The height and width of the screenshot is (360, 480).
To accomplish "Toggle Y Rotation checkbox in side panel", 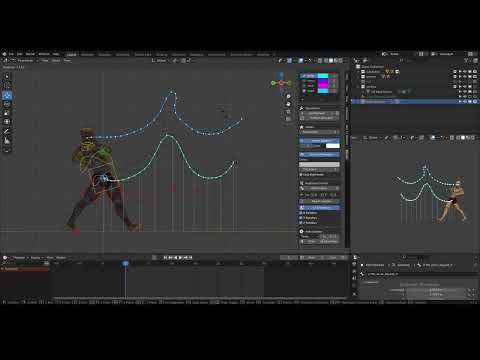I will [x=301, y=218].
